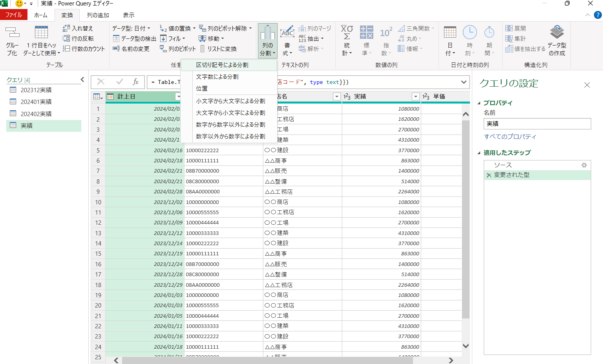Select the 202312実績 query
Image resolution: width=603 pixels, height=364 pixels.
pyautogui.click(x=44, y=90)
